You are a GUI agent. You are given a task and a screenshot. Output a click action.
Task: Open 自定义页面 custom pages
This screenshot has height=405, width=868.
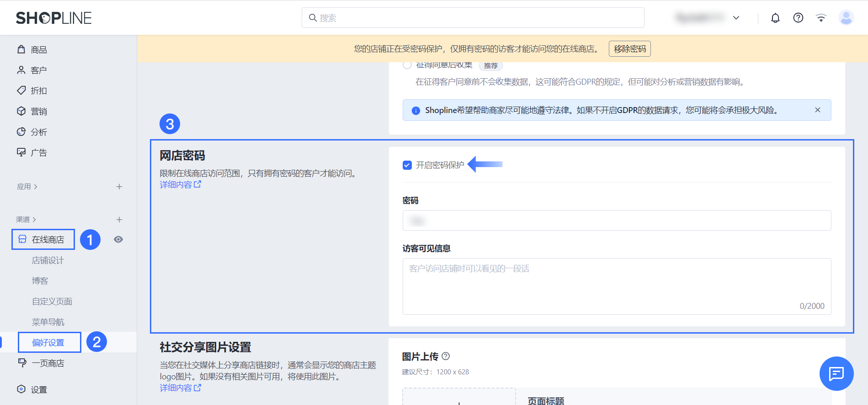(52, 301)
